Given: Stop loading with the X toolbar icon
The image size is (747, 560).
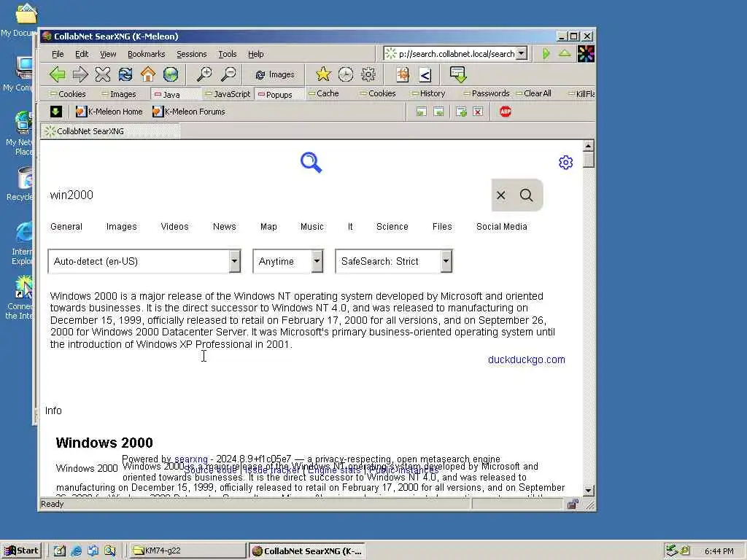Looking at the screenshot, I should point(102,74).
